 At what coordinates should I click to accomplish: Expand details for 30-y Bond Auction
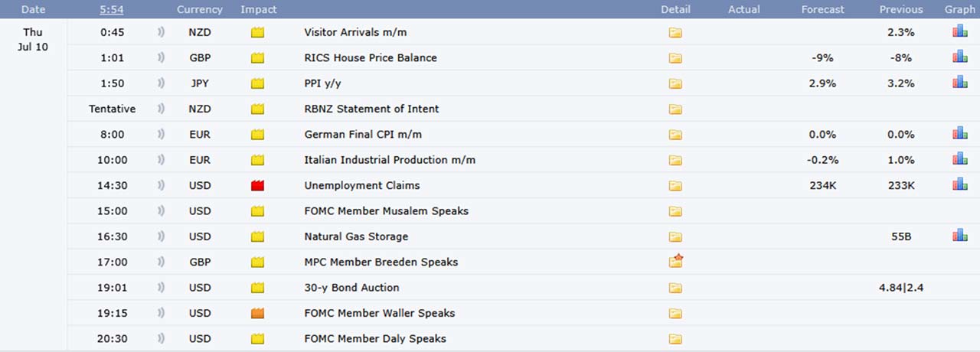(675, 288)
